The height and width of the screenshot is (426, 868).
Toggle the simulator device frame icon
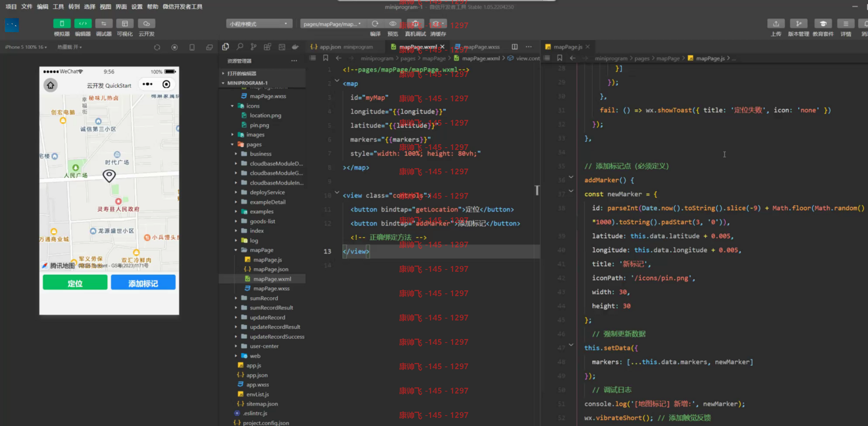point(192,47)
